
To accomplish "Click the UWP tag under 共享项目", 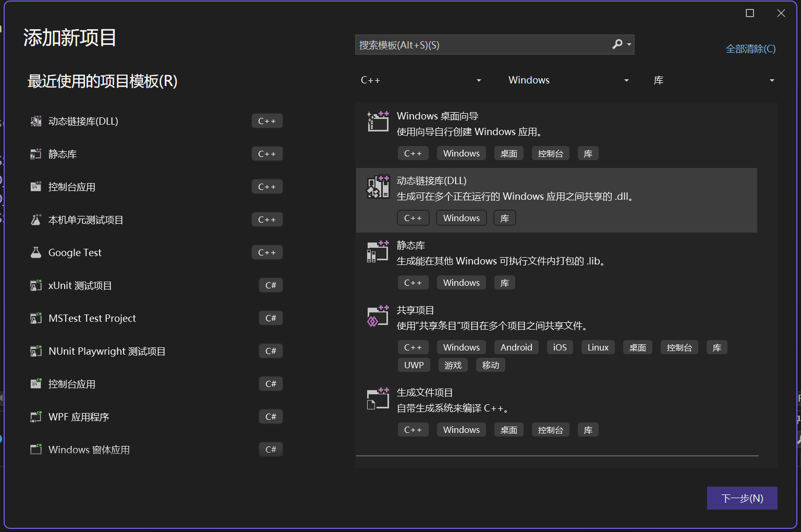I will pyautogui.click(x=414, y=365).
